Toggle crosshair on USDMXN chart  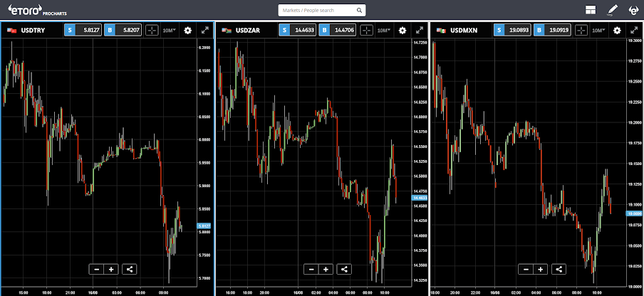(x=581, y=30)
